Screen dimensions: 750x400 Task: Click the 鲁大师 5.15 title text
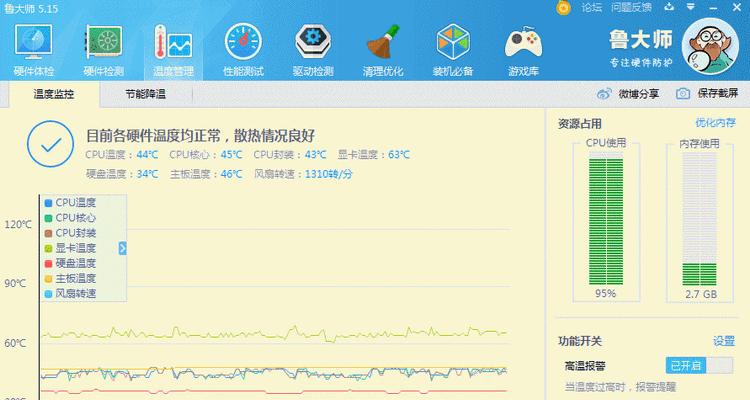[x=31, y=8]
